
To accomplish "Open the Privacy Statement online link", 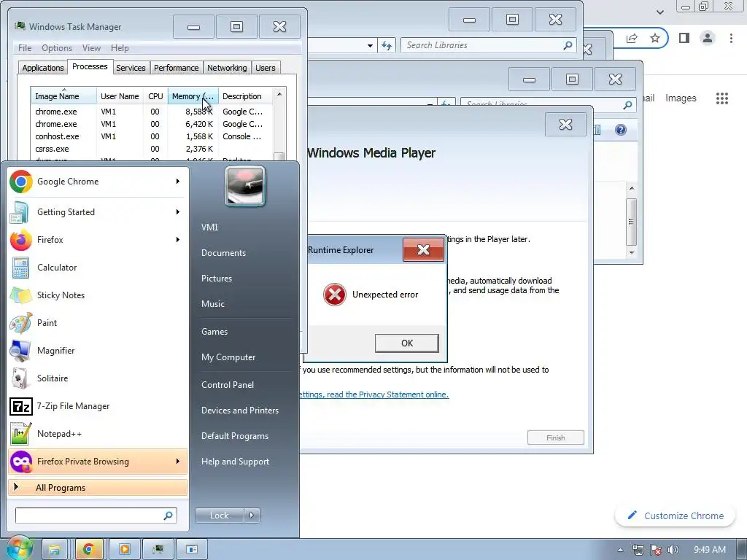I will tap(374, 394).
